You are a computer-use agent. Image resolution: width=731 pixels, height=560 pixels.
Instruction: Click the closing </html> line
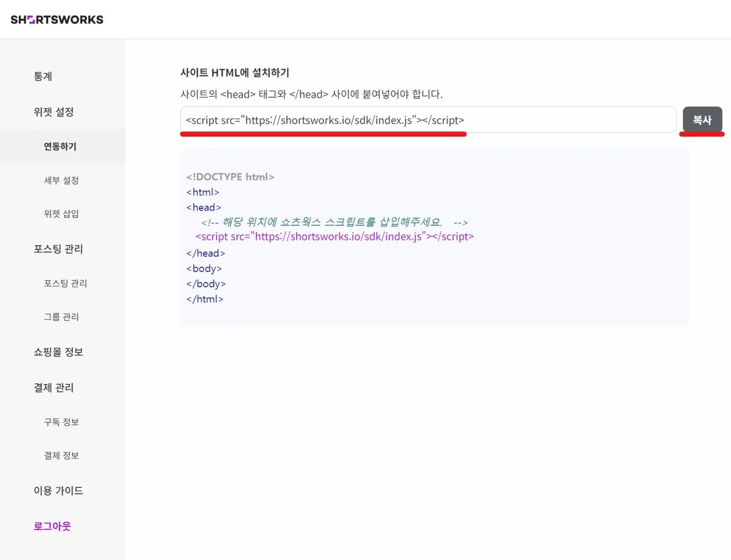(x=205, y=299)
